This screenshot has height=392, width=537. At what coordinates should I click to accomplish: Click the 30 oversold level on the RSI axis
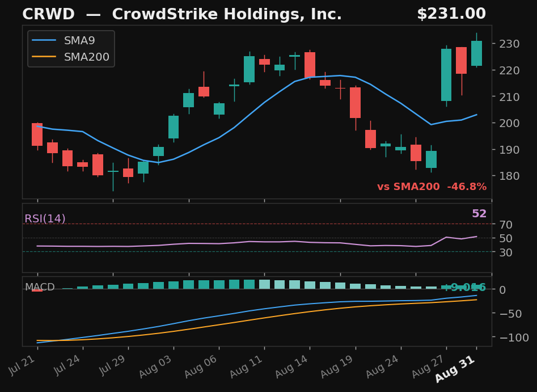pos(506,252)
